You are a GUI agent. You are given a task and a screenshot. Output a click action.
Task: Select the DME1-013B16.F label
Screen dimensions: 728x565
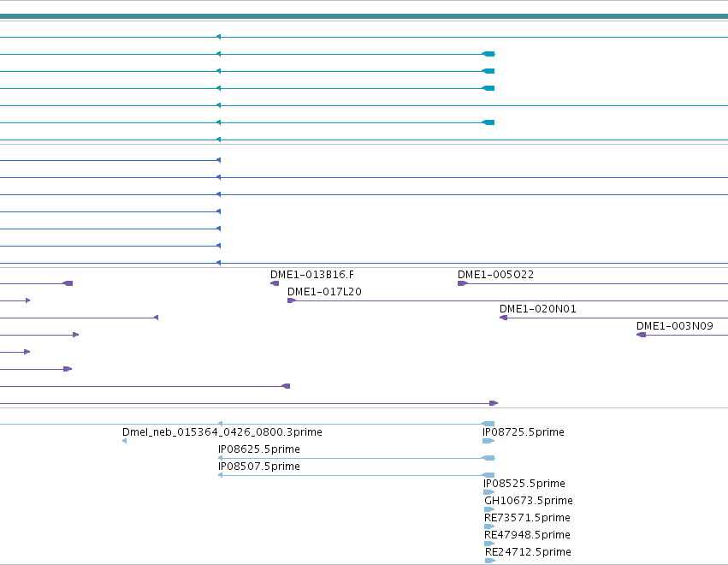[312, 275]
